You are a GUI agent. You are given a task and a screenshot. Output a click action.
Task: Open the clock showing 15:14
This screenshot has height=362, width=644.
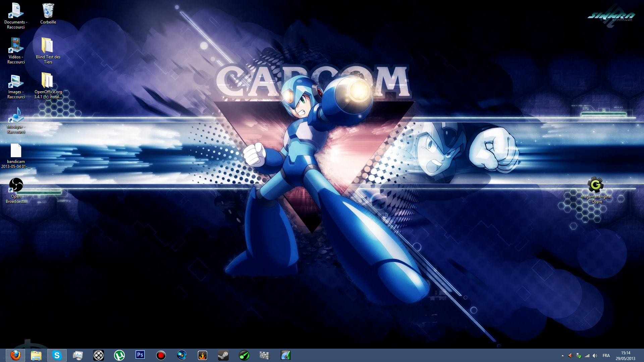(x=626, y=356)
